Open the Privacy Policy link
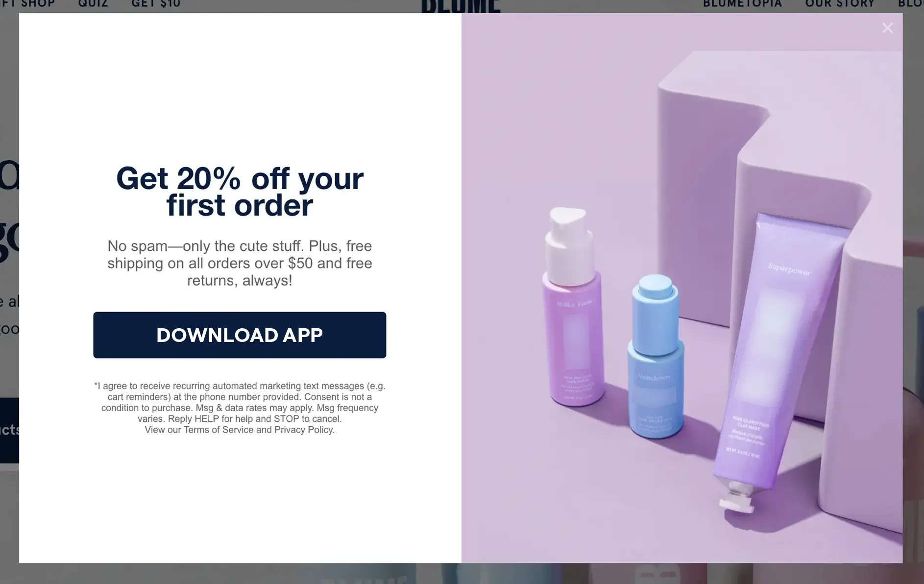This screenshot has width=924, height=584. 304,430
